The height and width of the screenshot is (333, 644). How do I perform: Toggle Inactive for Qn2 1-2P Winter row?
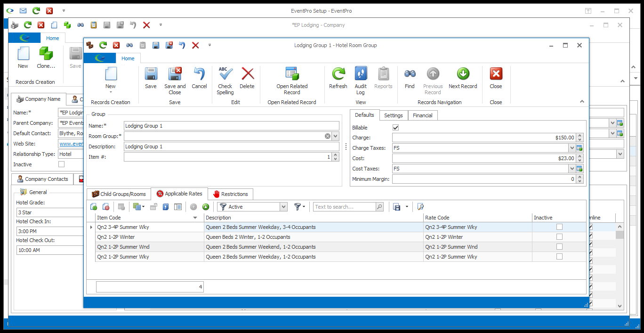point(559,237)
